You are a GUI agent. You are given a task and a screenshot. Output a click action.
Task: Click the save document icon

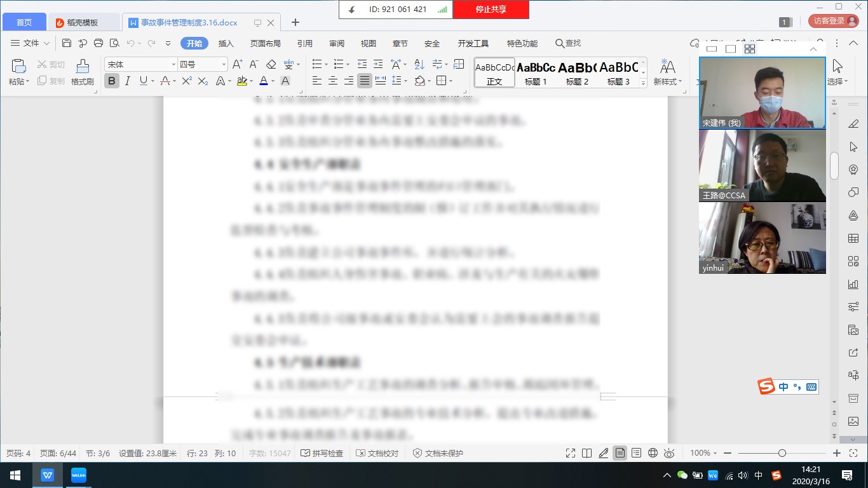click(67, 43)
